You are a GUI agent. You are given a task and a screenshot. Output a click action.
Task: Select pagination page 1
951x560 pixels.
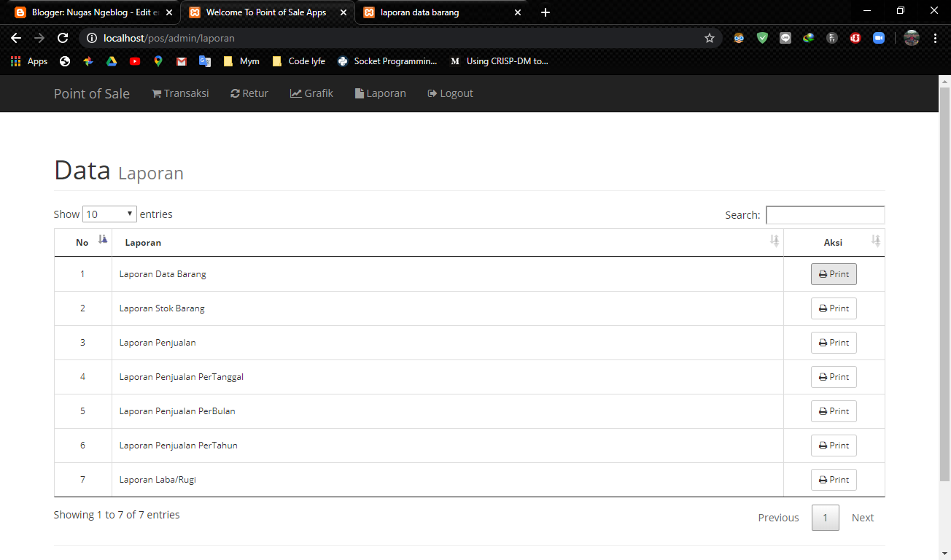click(x=826, y=518)
